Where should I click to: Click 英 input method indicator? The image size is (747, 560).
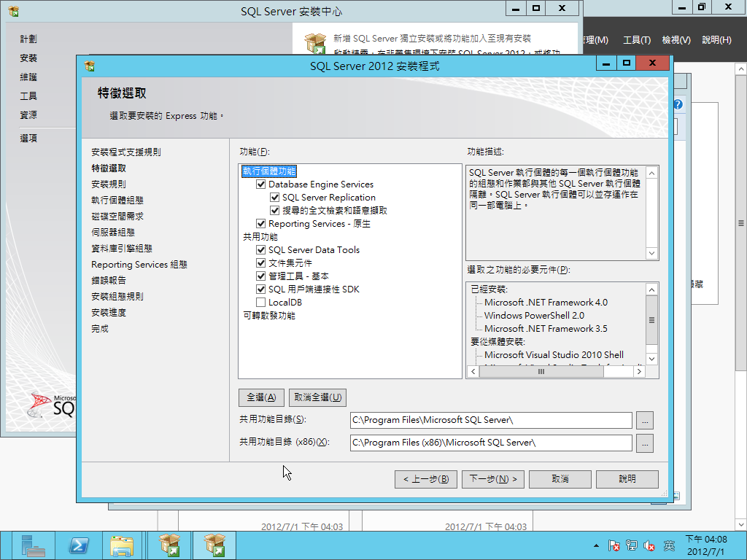click(670, 545)
